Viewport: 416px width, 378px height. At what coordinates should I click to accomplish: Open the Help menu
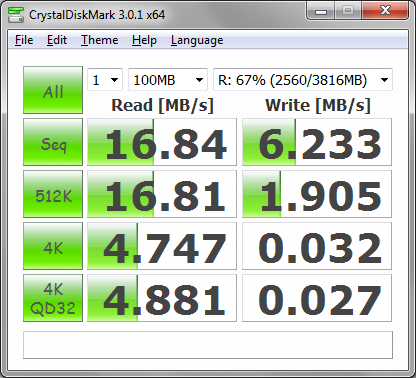[144, 40]
